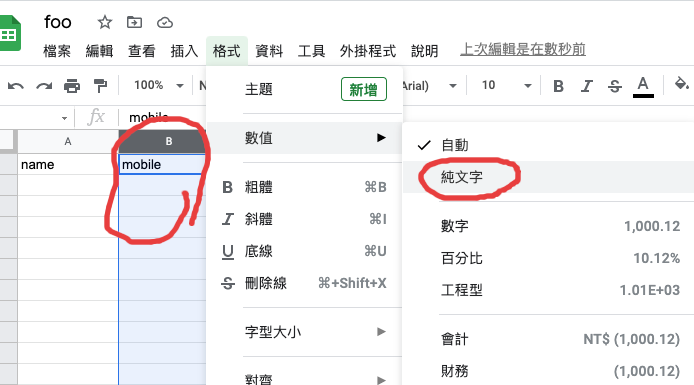Open the font size 10 dropdown
The height and width of the screenshot is (385, 694).
pos(506,85)
